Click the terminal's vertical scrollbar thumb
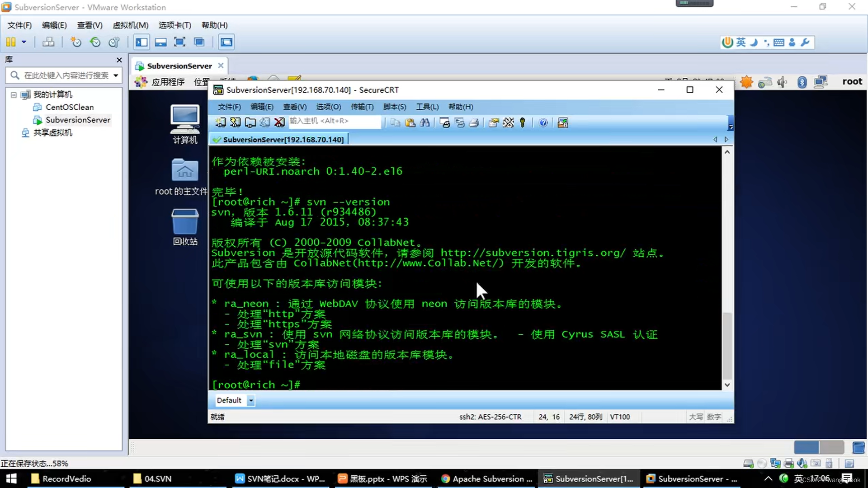The image size is (868, 488). pyautogui.click(x=727, y=346)
